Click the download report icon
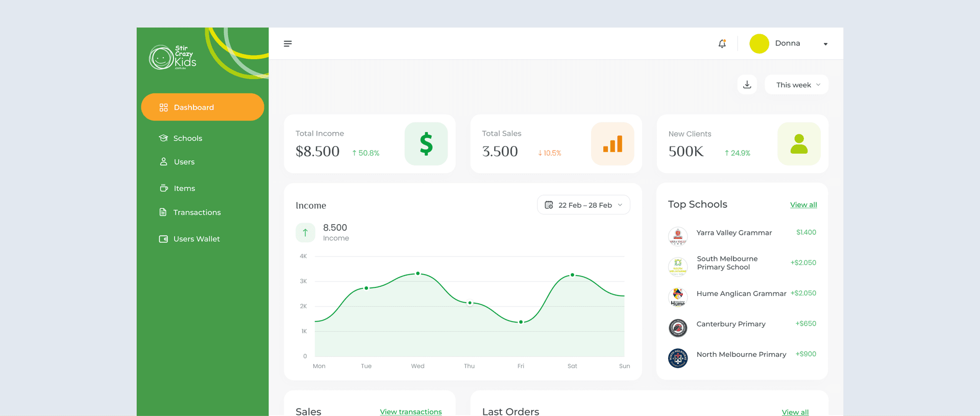 coord(747,85)
